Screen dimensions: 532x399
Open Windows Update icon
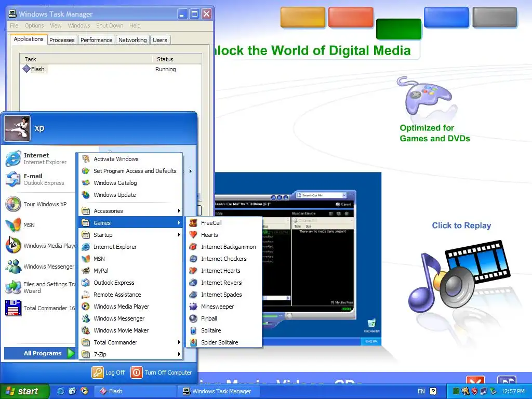[86, 195]
